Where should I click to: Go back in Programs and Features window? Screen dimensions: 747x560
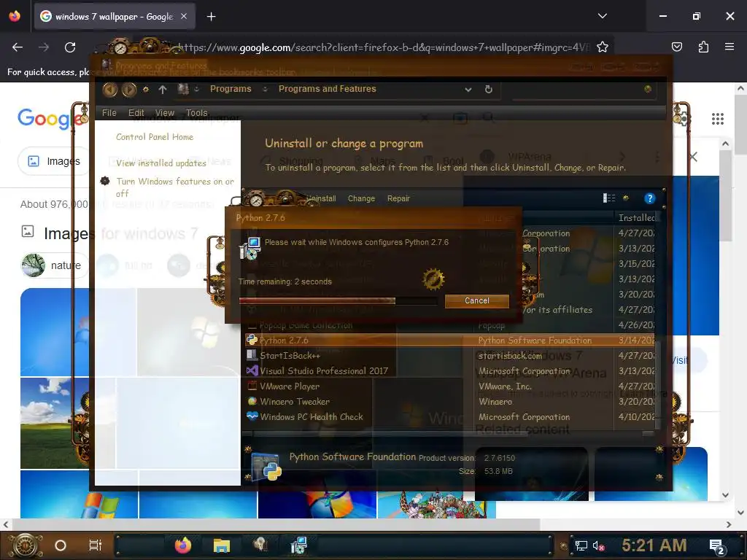(x=110, y=90)
